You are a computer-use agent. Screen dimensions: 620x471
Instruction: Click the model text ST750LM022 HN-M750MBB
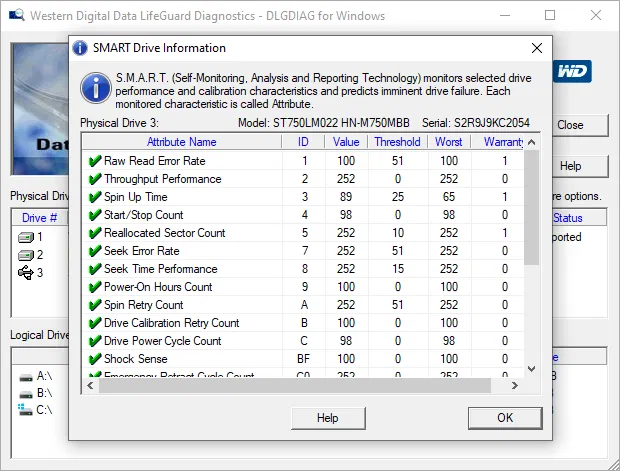341,123
